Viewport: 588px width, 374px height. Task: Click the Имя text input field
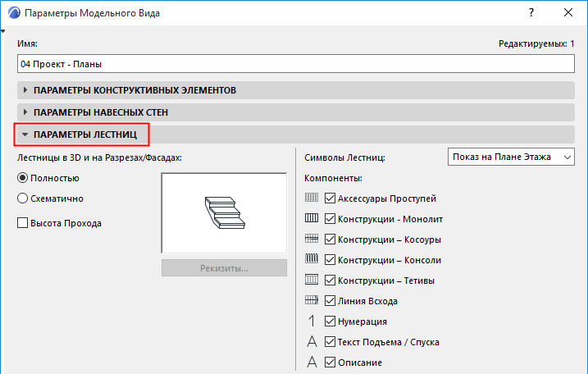294,63
